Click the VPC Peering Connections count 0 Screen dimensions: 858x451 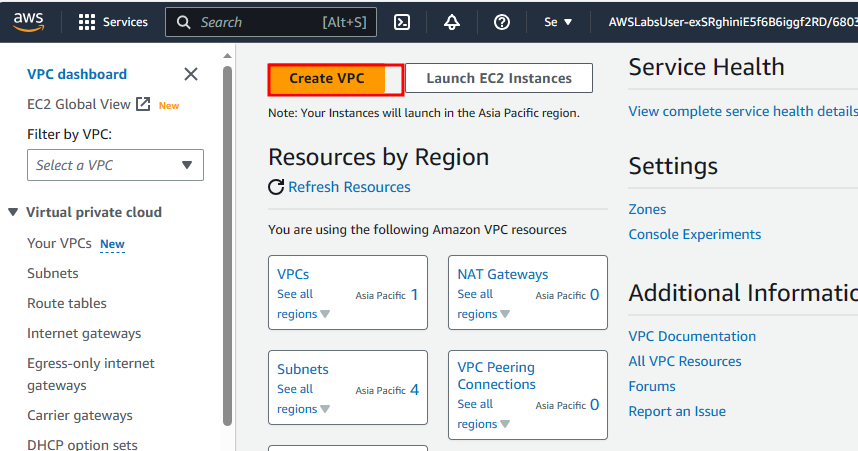tap(594, 404)
